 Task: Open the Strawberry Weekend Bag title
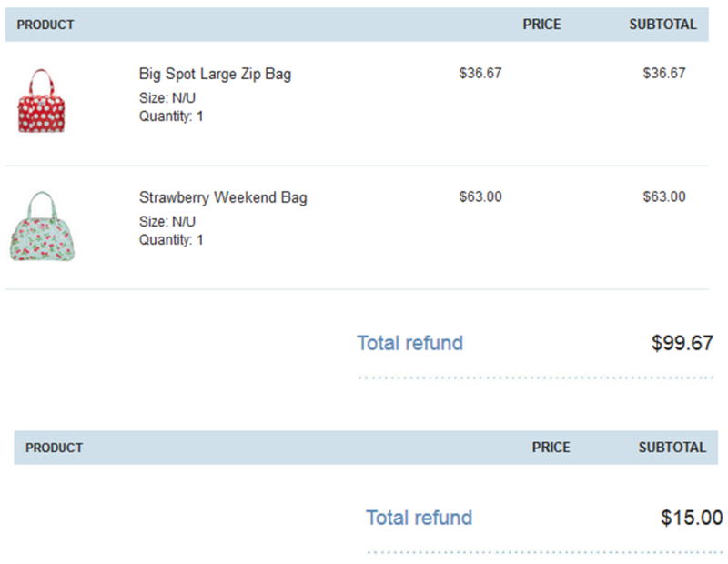pos(223,197)
